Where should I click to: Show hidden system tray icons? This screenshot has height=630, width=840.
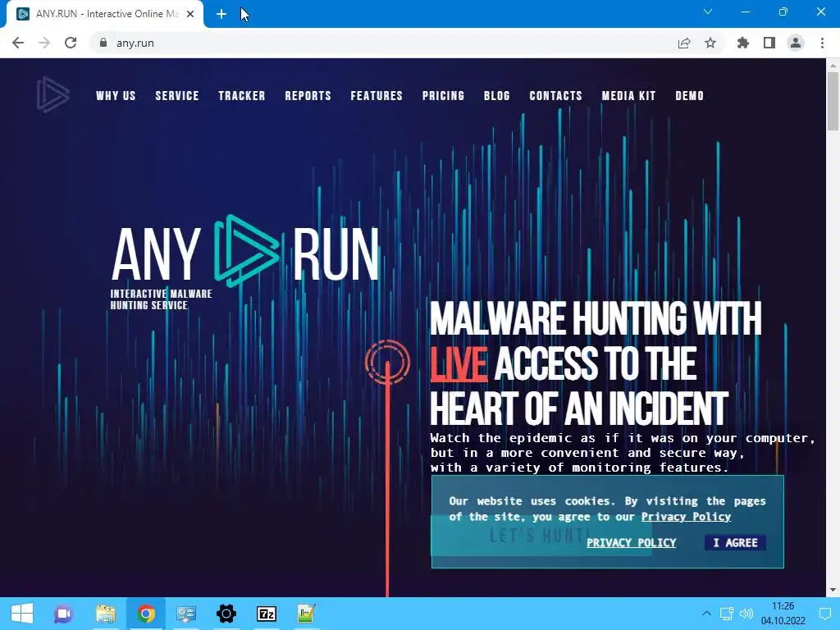pyautogui.click(x=706, y=614)
